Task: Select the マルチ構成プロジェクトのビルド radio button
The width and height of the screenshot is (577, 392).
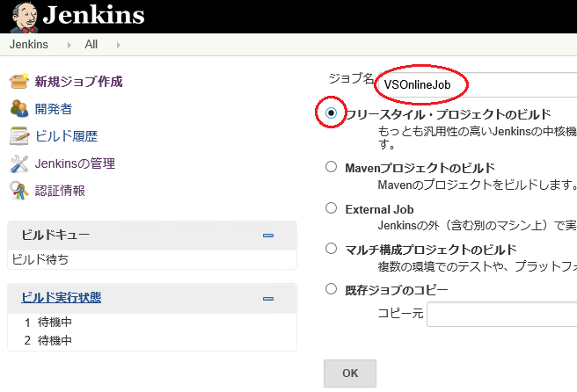Action: point(331,249)
